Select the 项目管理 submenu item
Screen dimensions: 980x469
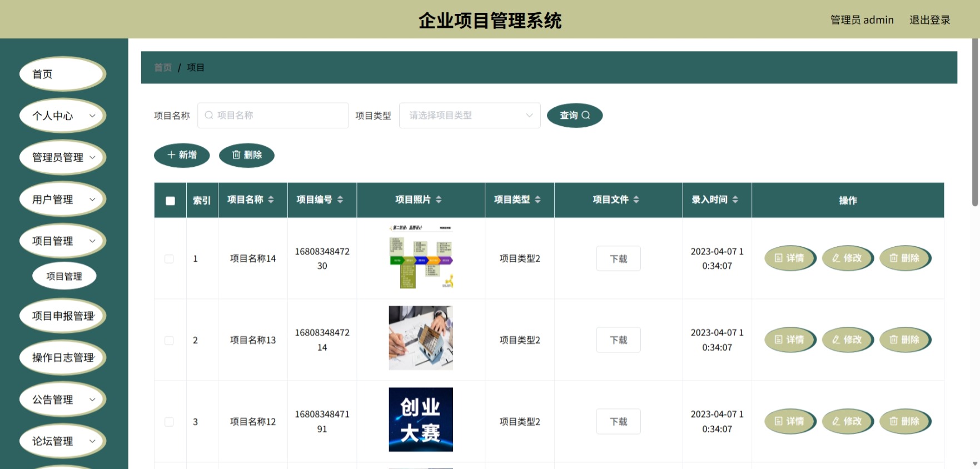[x=64, y=276]
